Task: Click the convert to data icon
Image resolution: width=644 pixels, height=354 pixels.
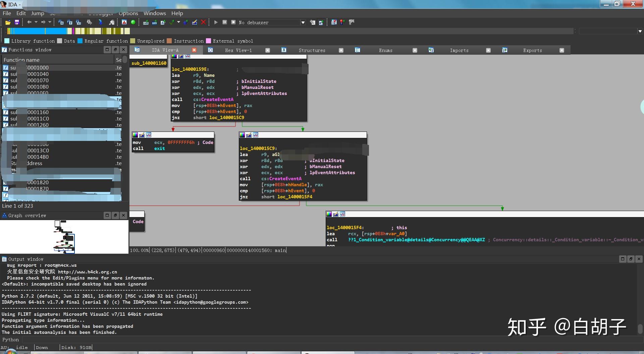Action: 154,22
